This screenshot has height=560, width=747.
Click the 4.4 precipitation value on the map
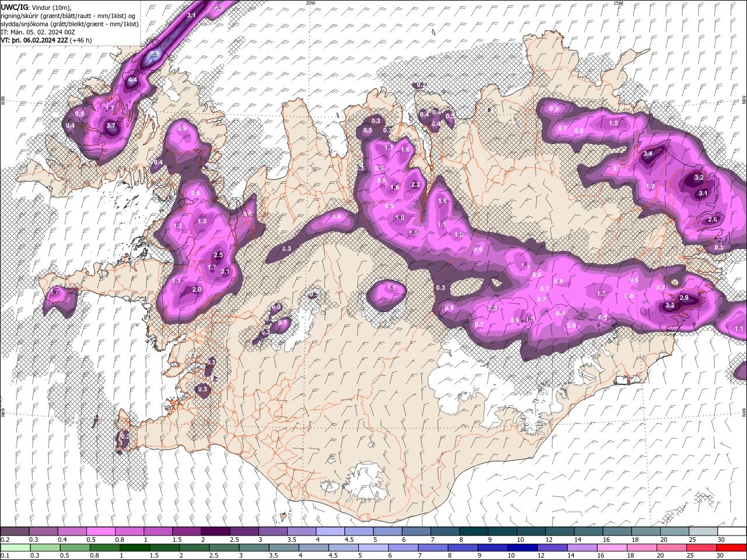(132, 80)
